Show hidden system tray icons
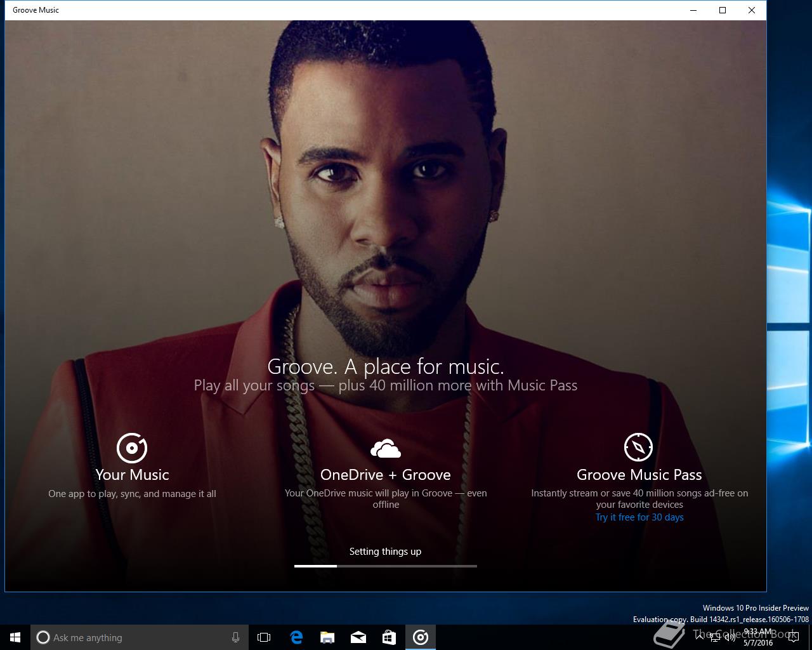The height and width of the screenshot is (650, 812). coord(699,637)
